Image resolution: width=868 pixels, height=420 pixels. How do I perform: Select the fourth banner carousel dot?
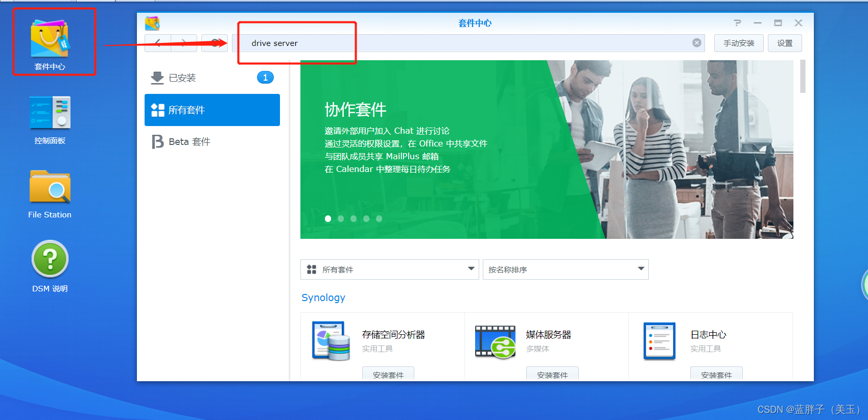(x=366, y=218)
